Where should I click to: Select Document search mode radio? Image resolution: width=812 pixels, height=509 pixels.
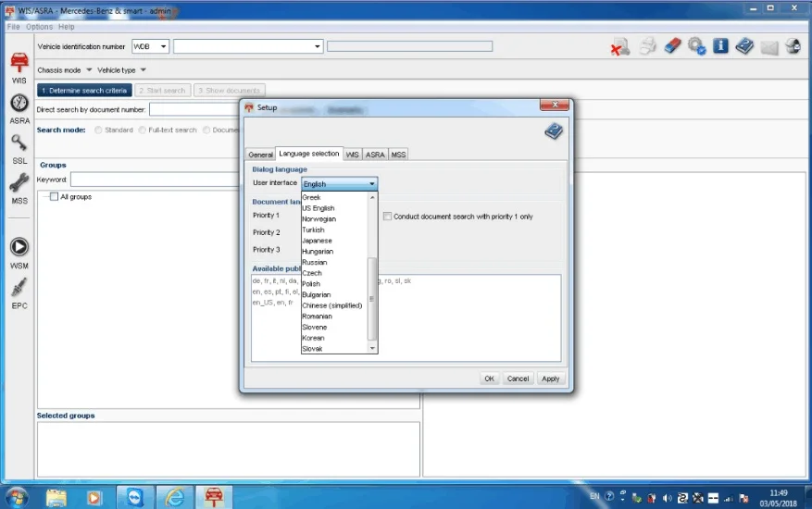point(206,130)
